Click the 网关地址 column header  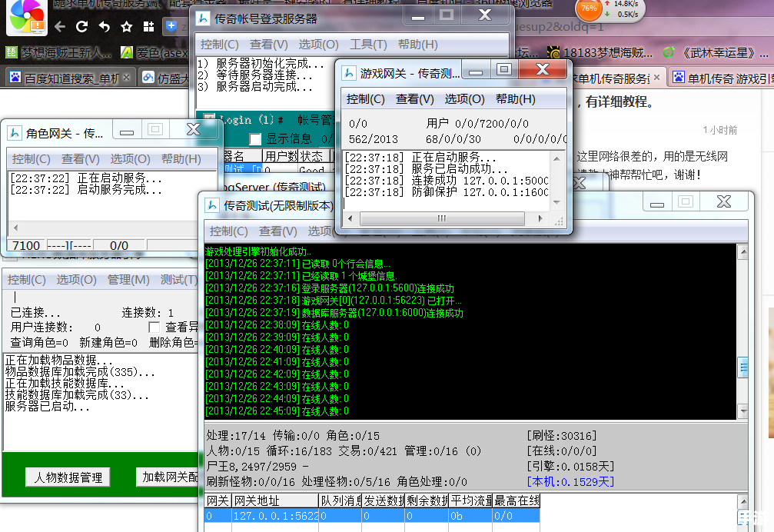click(x=275, y=501)
